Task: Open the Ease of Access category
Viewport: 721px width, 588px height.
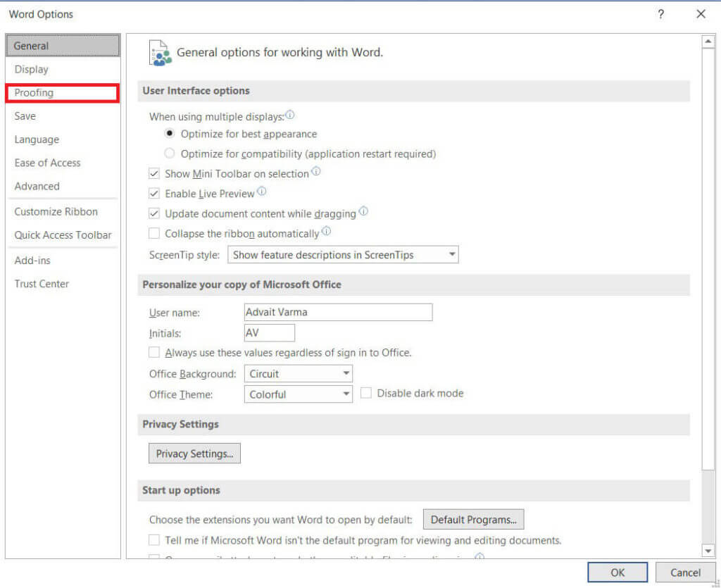Action: [63, 163]
